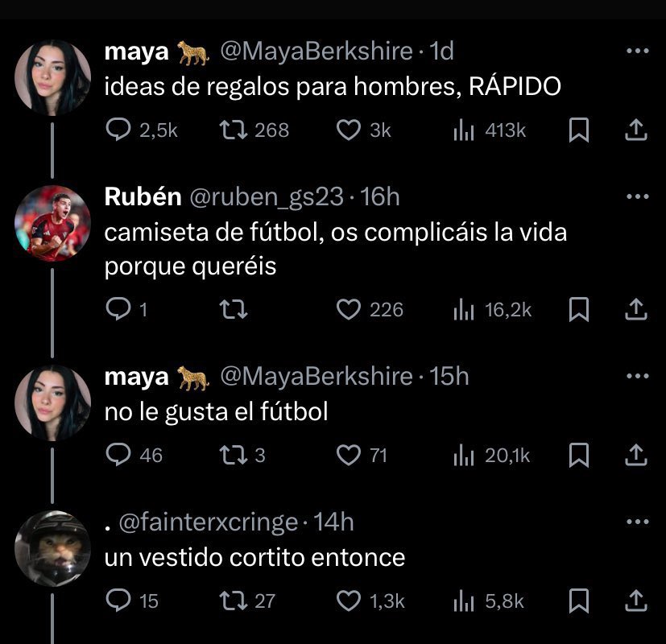The image size is (666, 644).
Task: Open Rubén's profile picture
Action: tap(53, 223)
